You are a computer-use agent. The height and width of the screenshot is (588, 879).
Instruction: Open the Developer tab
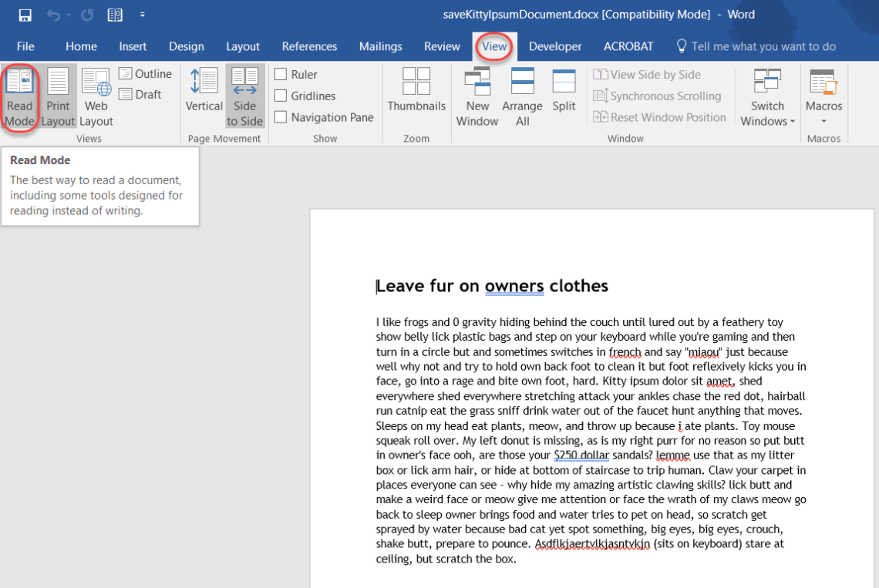(x=555, y=46)
